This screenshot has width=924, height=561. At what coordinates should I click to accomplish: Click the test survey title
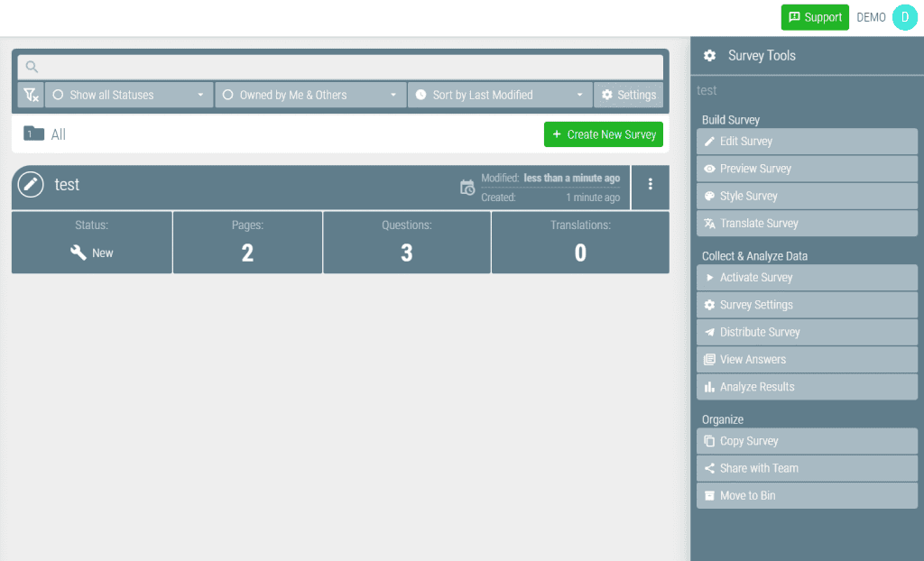tap(67, 185)
